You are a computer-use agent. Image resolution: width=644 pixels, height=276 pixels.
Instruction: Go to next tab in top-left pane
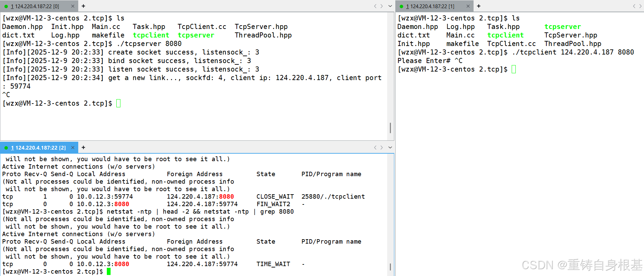tap(382, 6)
